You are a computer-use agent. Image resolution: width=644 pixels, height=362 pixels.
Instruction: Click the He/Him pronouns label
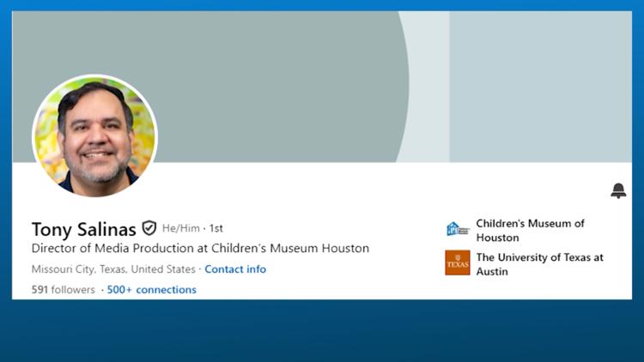tap(180, 229)
